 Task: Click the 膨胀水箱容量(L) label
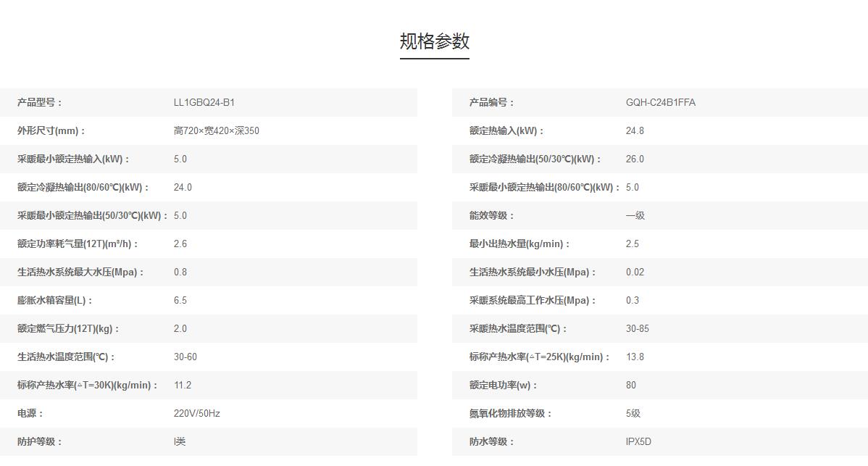55,300
